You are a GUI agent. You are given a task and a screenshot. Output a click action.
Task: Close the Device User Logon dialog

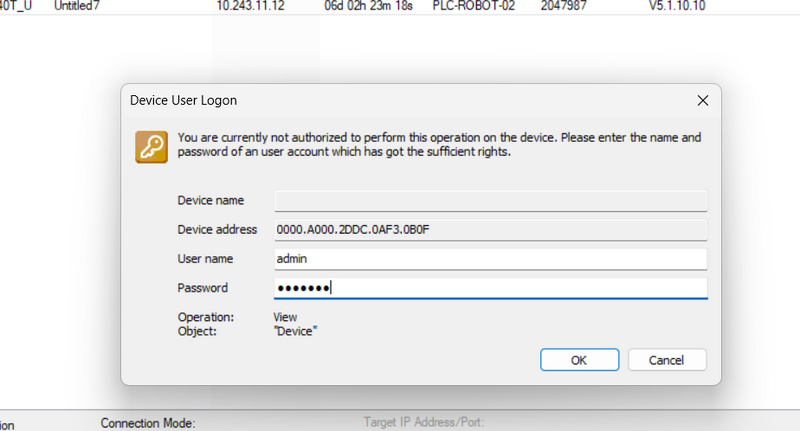click(703, 100)
